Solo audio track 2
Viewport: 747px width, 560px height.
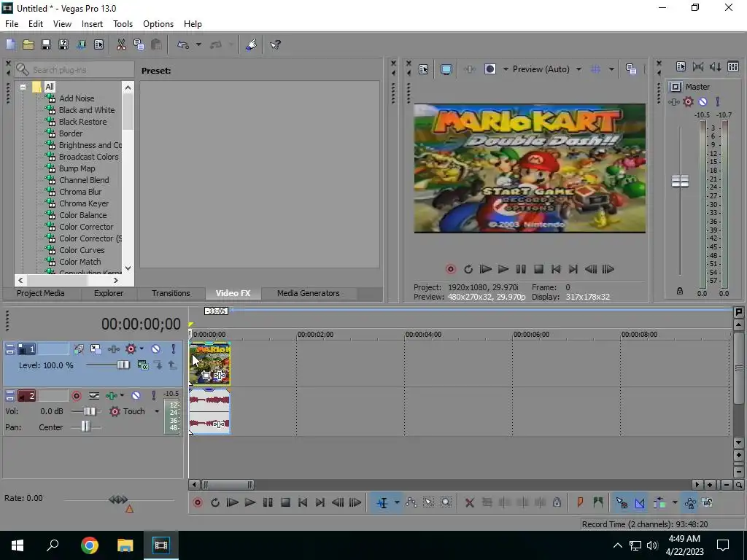(x=153, y=396)
